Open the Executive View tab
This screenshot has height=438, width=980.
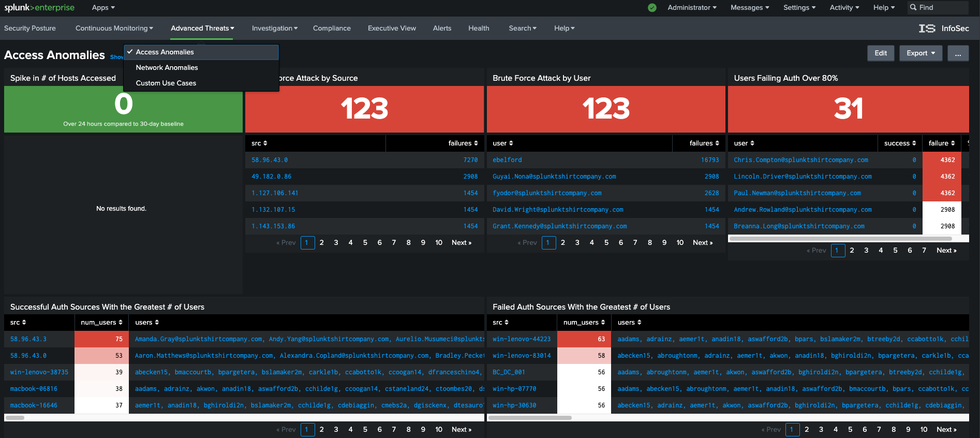point(392,28)
